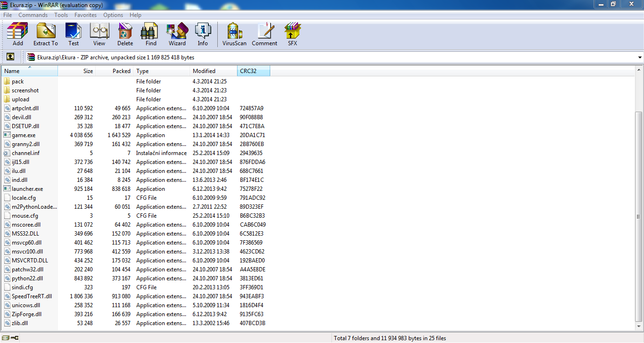Launch the Wizard tool
644x343 pixels.
(177, 34)
